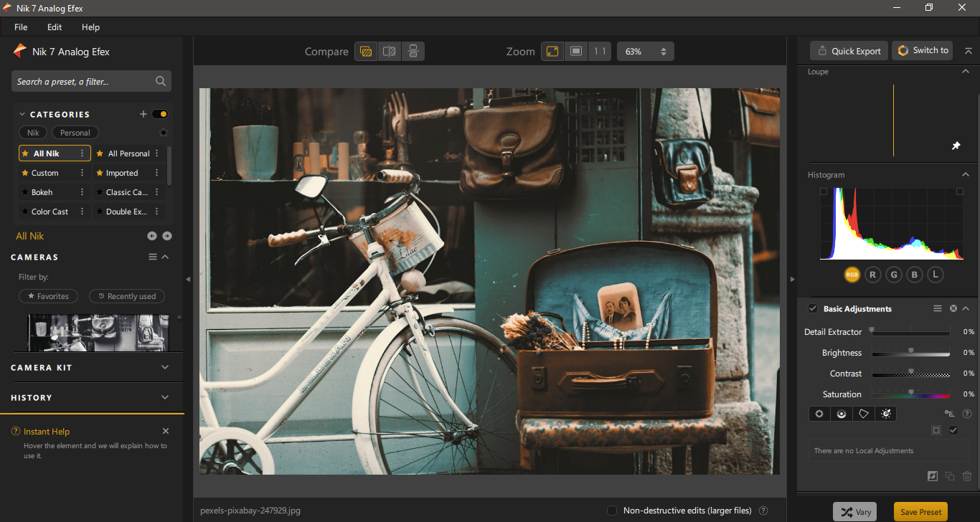This screenshot has width=980, height=522.
Task: Click the Brightness slider track
Action: tap(910, 353)
